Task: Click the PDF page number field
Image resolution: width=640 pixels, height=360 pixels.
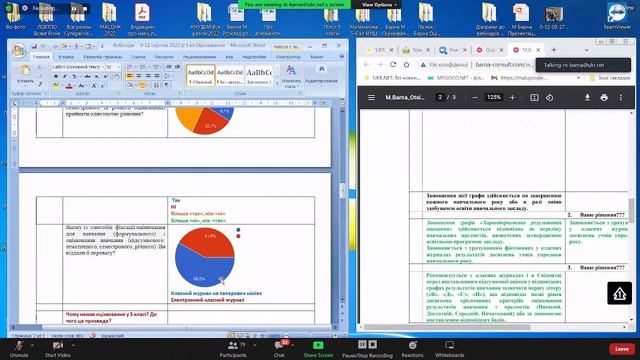Action: coord(440,97)
